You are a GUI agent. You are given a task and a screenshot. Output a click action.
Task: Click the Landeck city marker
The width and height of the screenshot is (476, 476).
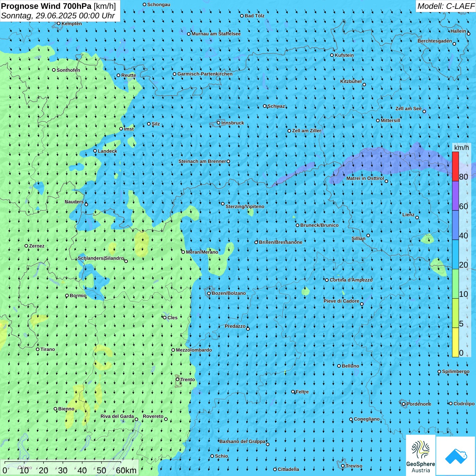[95, 151]
